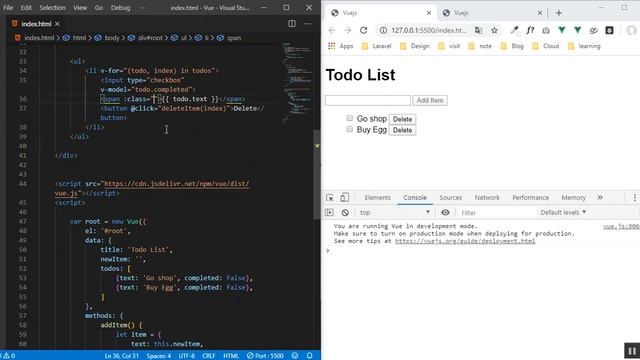Viewport: 640px width, 360px height.
Task: Click the translate page icon
Action: click(x=478, y=30)
